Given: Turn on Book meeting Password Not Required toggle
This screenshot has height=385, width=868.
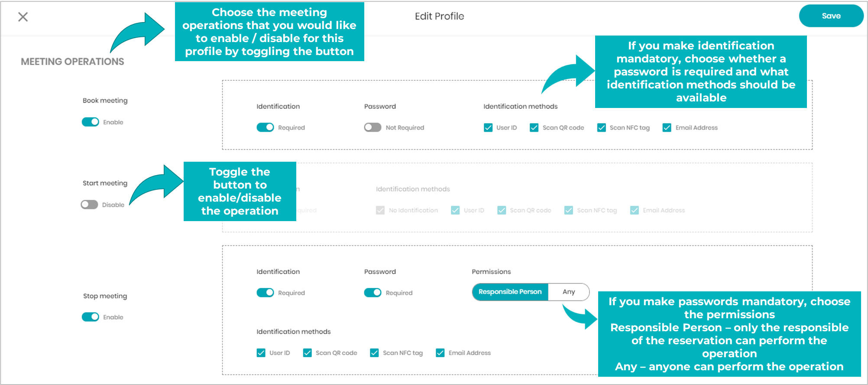Looking at the screenshot, I should tap(372, 127).
